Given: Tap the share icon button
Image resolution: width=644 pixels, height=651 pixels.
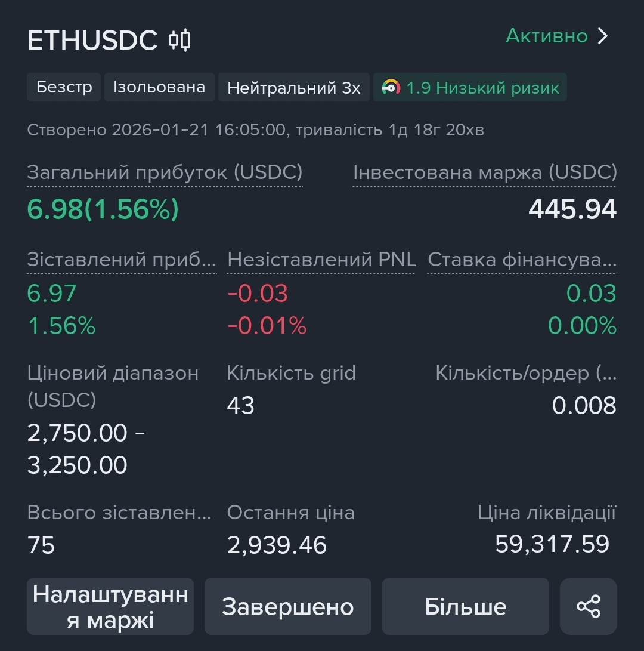Looking at the screenshot, I should click(x=588, y=606).
